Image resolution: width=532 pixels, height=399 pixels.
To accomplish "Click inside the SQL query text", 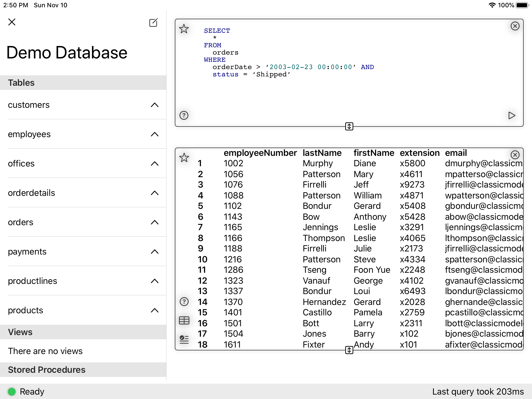I will point(289,52).
